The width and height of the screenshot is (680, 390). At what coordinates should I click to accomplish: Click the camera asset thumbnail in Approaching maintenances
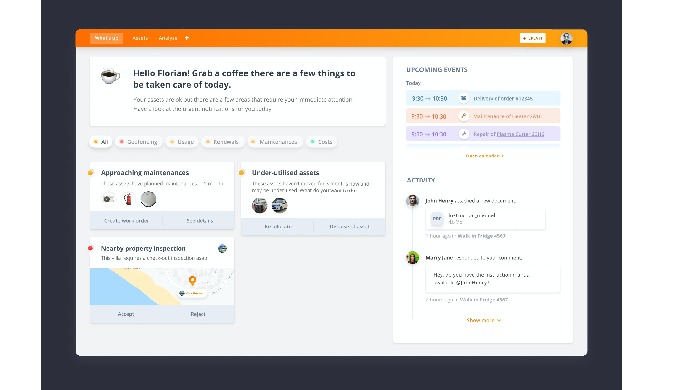[108, 199]
